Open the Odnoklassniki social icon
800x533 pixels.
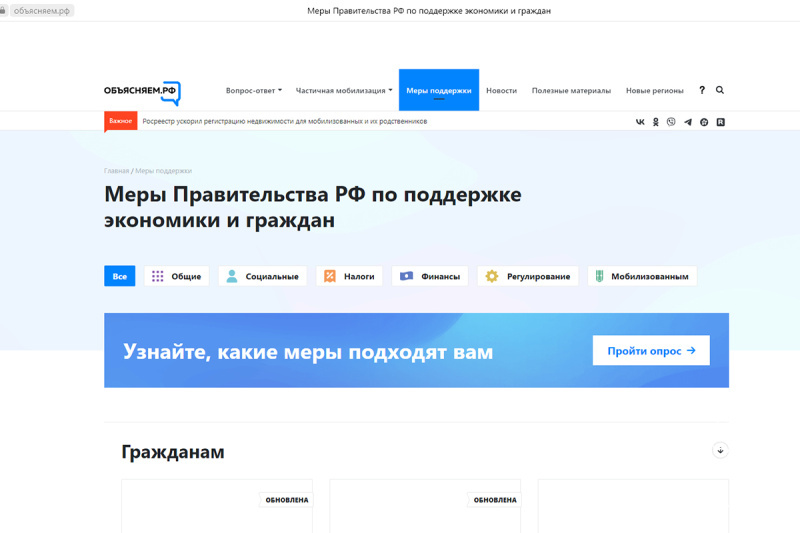656,122
